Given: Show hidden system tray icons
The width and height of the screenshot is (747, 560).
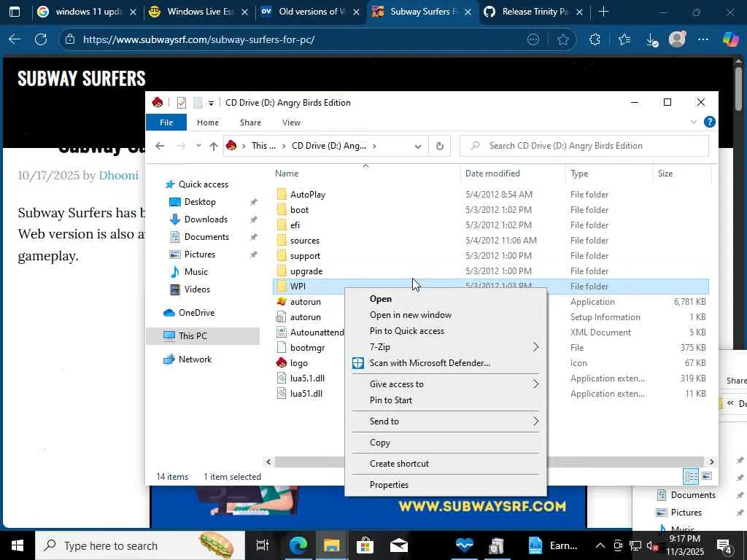Looking at the screenshot, I should (600, 545).
